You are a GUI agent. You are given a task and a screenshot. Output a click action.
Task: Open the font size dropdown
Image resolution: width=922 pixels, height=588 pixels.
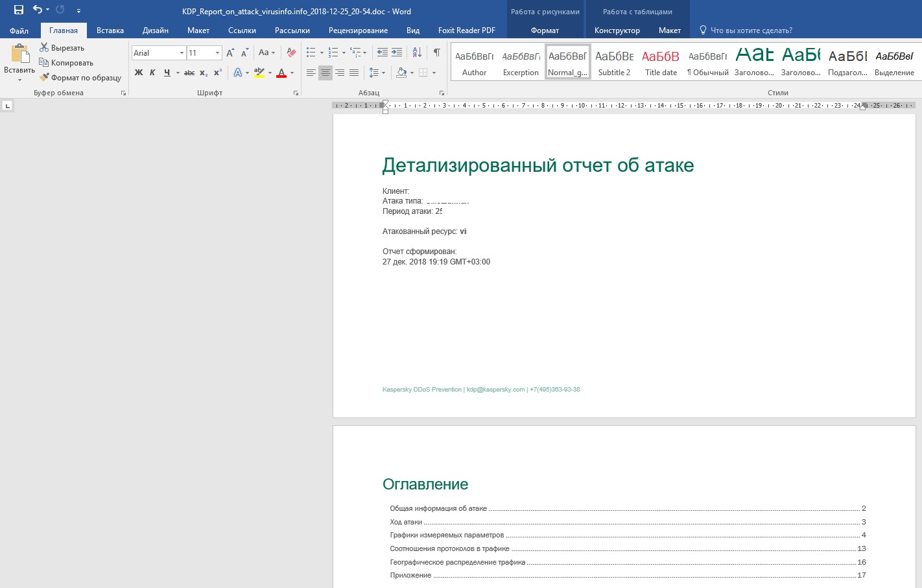coord(217,53)
